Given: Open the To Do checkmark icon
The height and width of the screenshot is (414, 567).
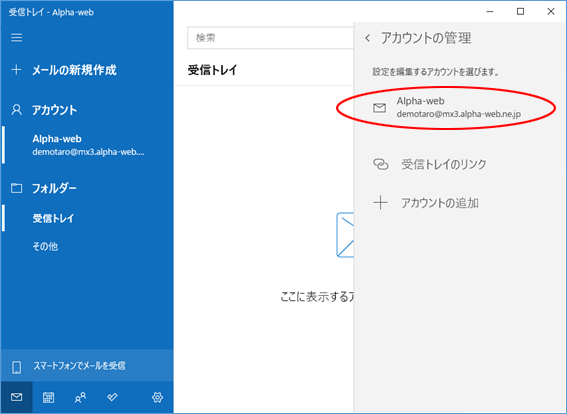Looking at the screenshot, I should [x=112, y=397].
